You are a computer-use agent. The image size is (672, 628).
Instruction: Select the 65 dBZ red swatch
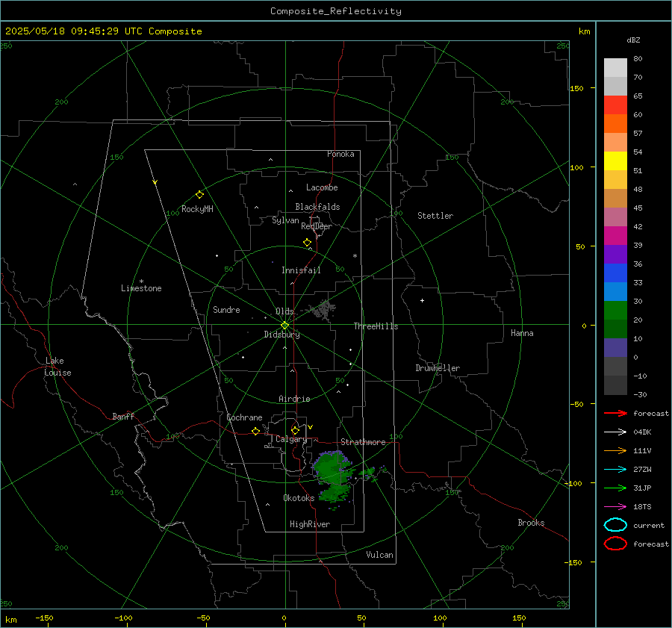(615, 105)
